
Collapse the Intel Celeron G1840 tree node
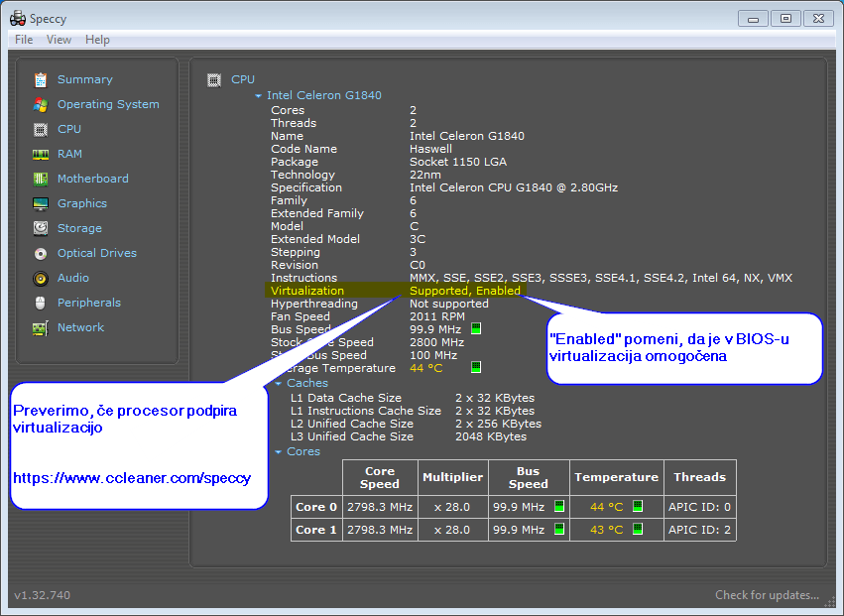click(258, 96)
